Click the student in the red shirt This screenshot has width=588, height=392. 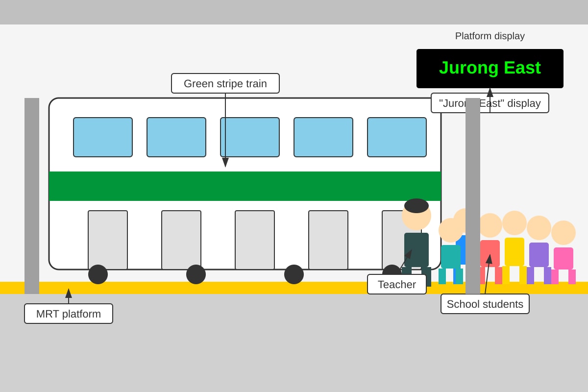click(x=490, y=250)
